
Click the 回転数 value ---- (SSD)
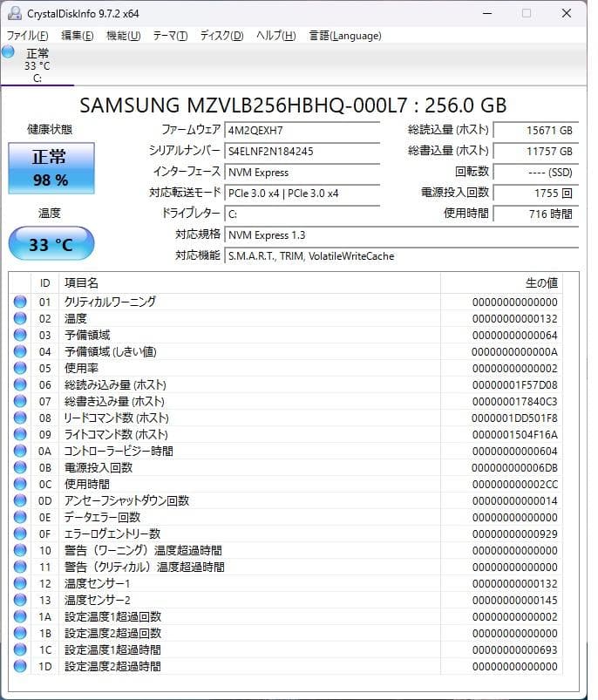536,173
